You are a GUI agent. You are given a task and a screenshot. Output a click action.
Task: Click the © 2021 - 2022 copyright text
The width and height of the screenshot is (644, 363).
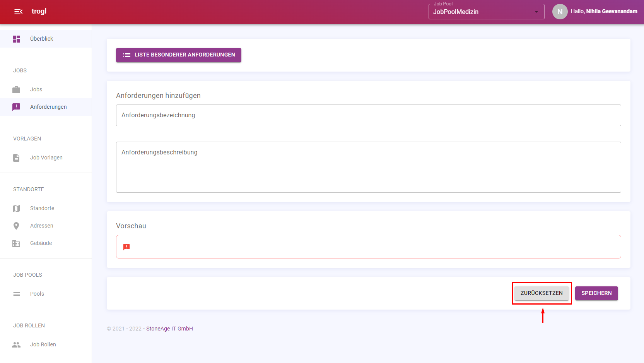click(x=124, y=329)
